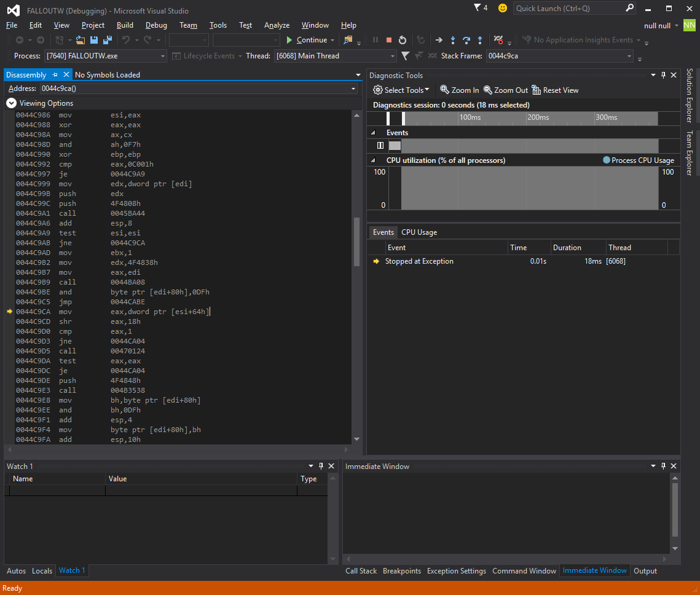700x595 pixels.
Task: Collapse the Events graph section
Action: click(x=373, y=133)
